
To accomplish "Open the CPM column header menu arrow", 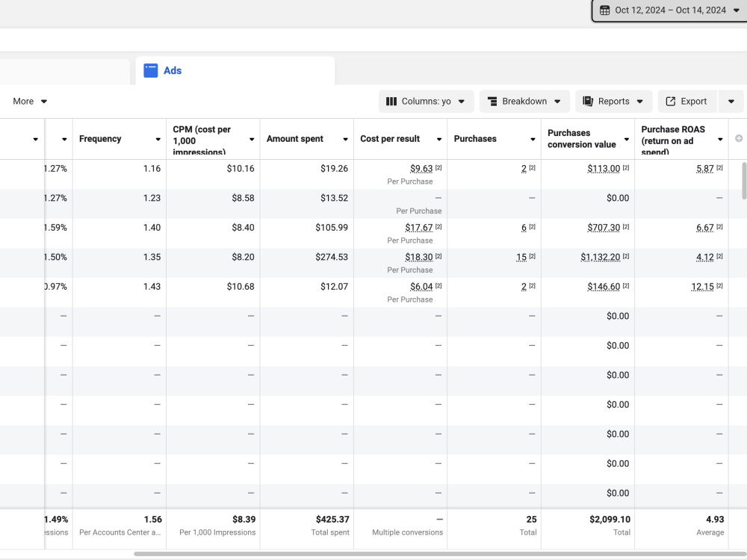I will click(x=252, y=140).
